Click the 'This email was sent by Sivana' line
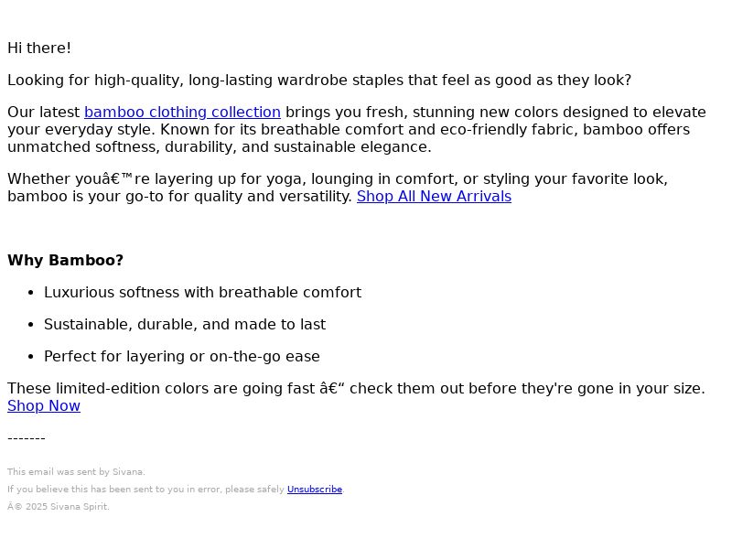Screen dimensions: 732x560 [x=76, y=472]
